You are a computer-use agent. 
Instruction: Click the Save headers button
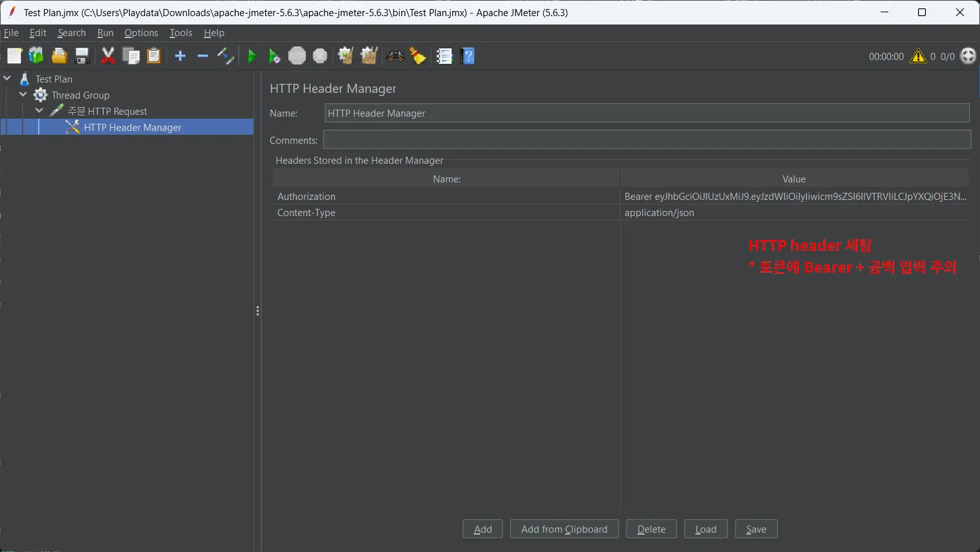[756, 529]
